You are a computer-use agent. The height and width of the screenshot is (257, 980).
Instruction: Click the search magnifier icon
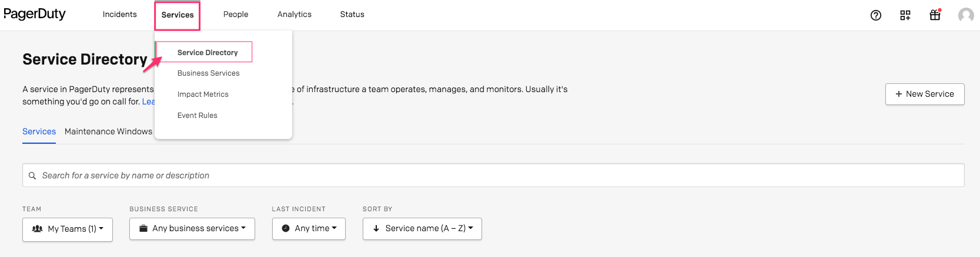[x=32, y=175]
